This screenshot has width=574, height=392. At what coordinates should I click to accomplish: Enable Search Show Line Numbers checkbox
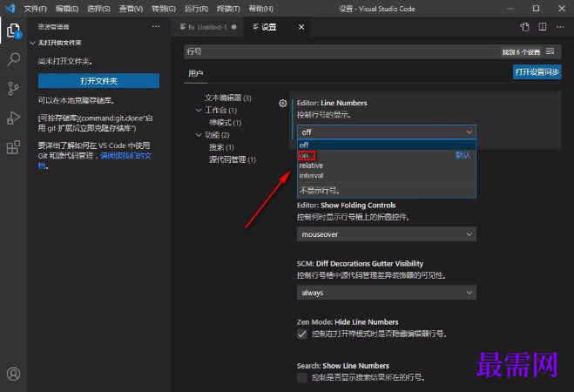(302, 377)
